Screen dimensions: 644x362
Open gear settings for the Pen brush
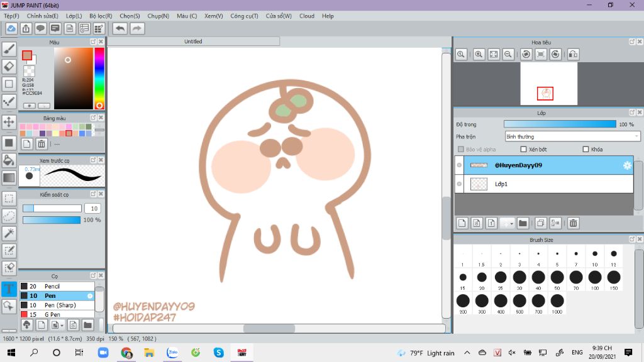90,295
